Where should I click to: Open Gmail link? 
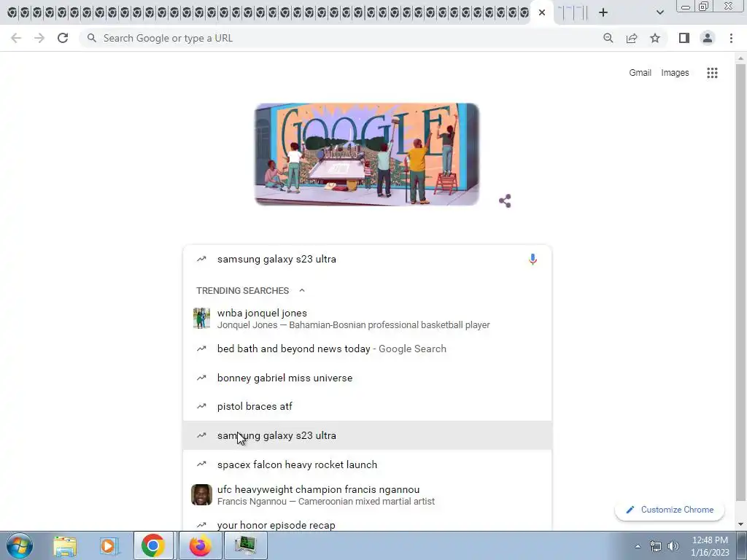point(640,73)
